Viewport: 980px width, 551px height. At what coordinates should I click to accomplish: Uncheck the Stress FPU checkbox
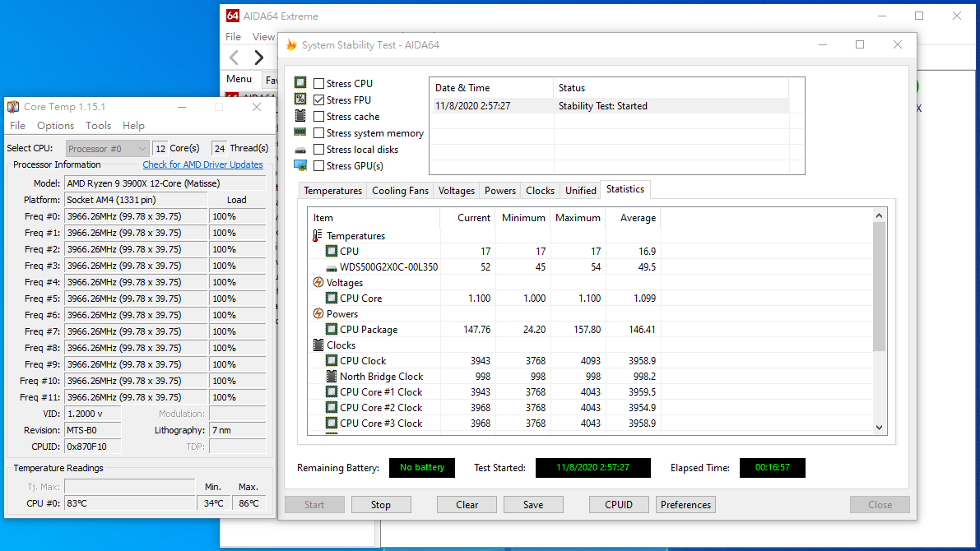point(318,100)
